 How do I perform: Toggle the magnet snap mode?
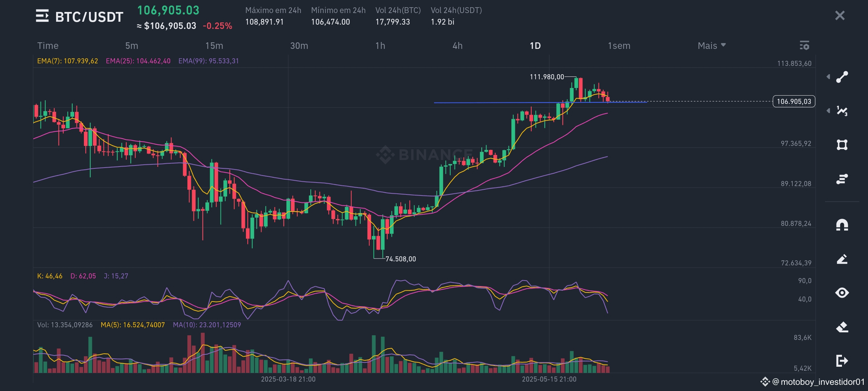[x=842, y=225]
